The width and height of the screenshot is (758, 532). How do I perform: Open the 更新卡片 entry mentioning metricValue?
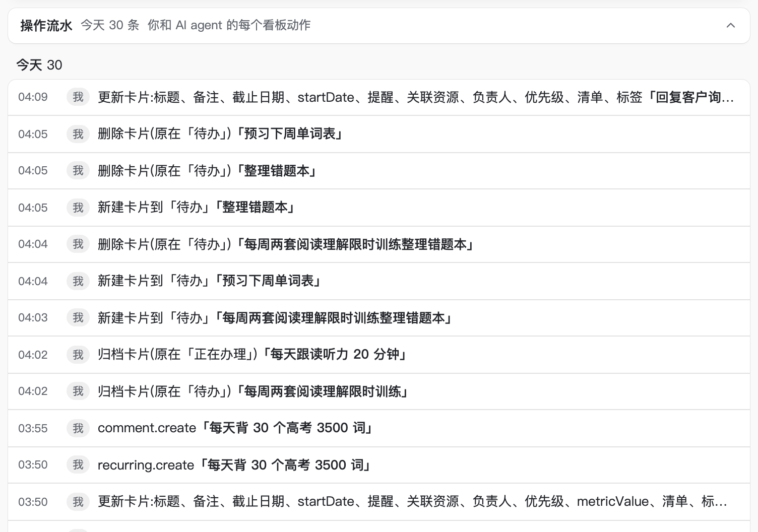click(379, 502)
